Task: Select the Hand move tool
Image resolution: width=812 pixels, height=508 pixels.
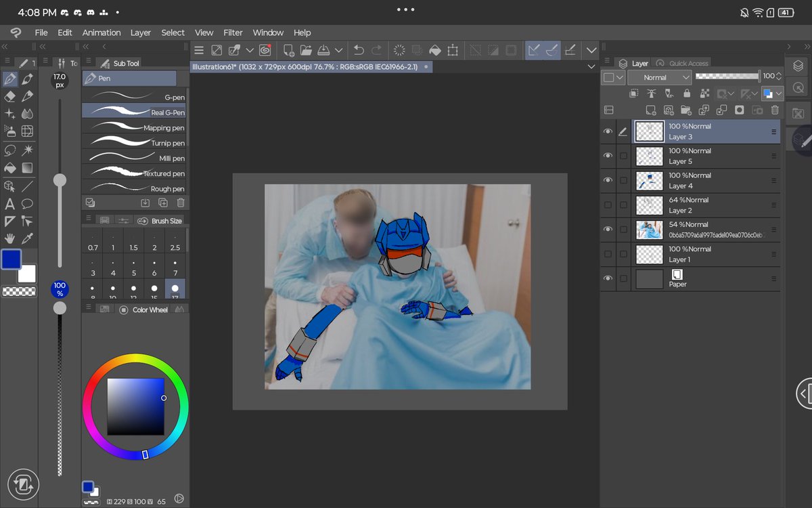Action: click(x=10, y=238)
